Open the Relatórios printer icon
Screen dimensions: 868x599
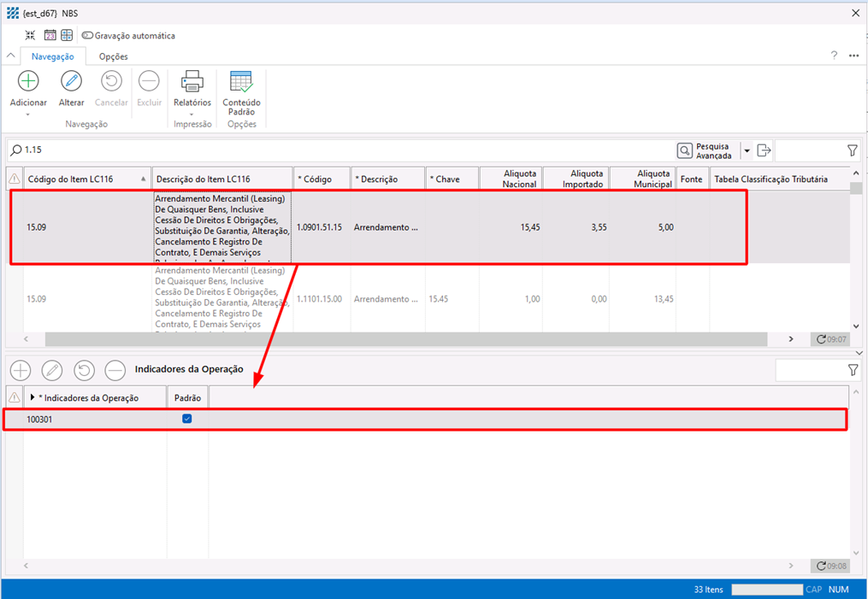192,82
